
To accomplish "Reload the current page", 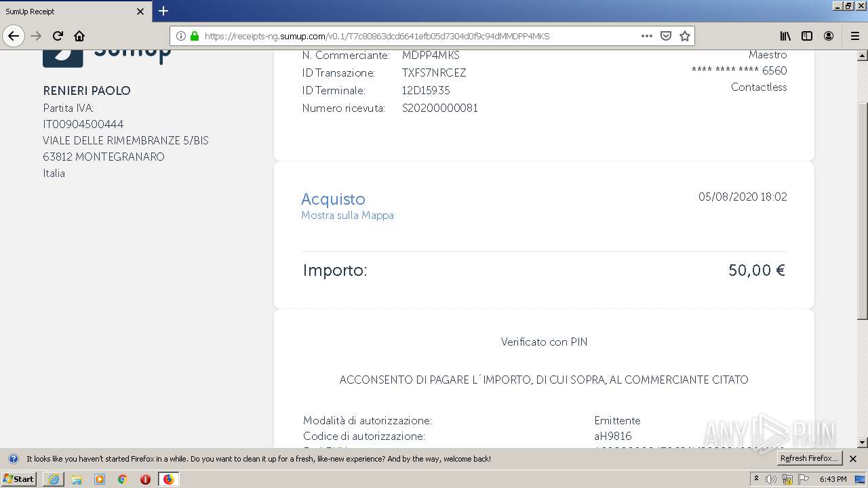I will 58,36.
